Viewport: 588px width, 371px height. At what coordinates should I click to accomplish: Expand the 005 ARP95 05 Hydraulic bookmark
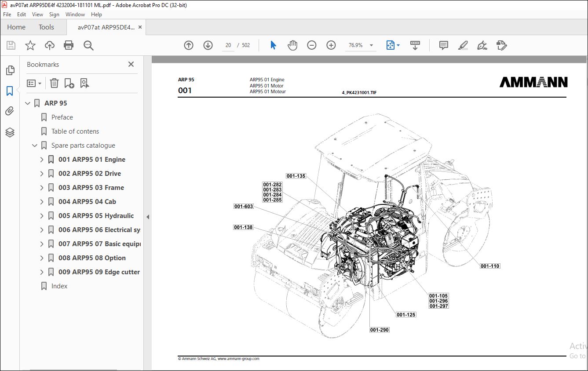pos(42,216)
